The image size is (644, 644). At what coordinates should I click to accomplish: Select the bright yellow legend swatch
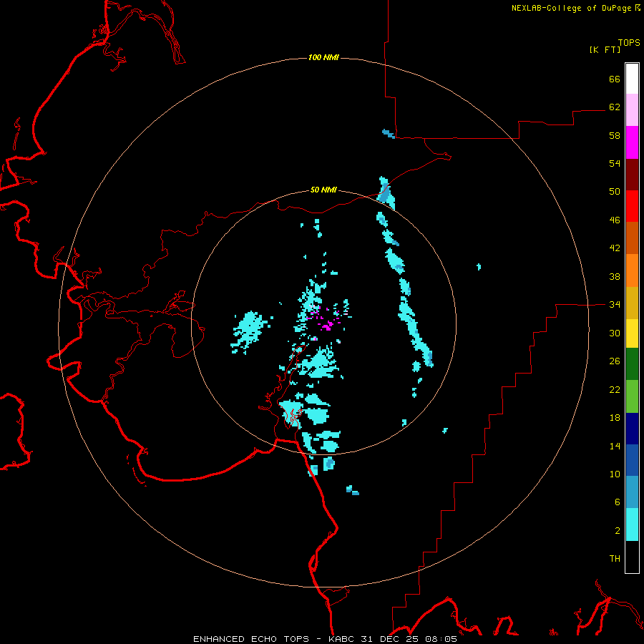click(x=632, y=334)
